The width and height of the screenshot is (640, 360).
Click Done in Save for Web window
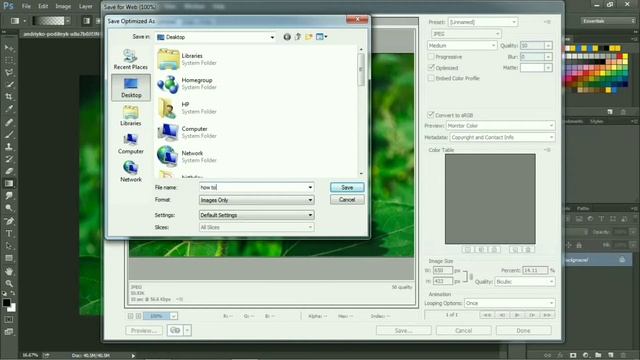[523, 330]
